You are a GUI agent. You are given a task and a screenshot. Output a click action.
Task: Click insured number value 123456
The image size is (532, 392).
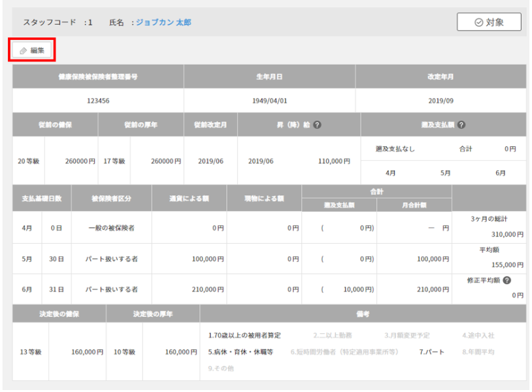tap(98, 101)
